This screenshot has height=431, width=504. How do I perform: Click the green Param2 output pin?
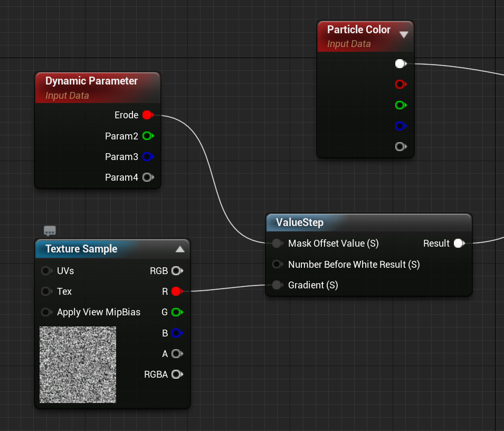147,136
